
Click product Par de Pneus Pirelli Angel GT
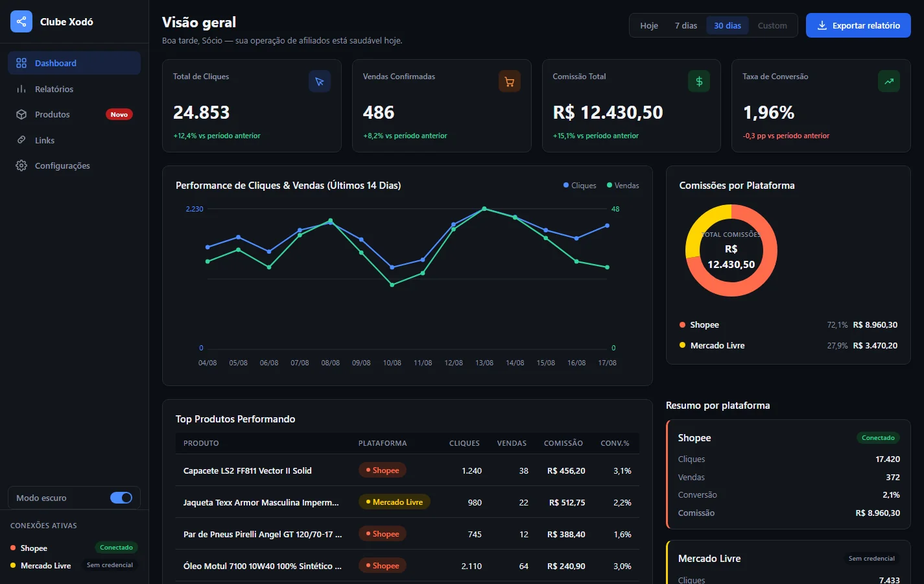coord(263,534)
